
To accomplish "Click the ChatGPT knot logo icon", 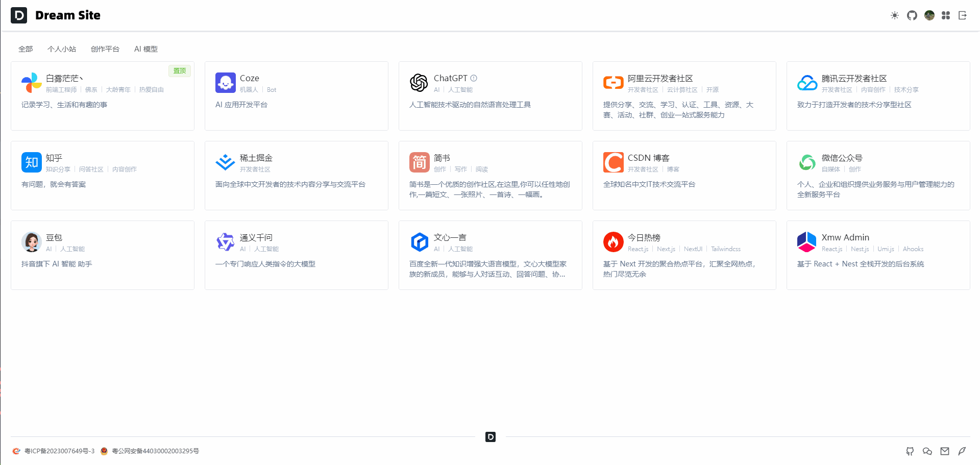I will (x=420, y=83).
